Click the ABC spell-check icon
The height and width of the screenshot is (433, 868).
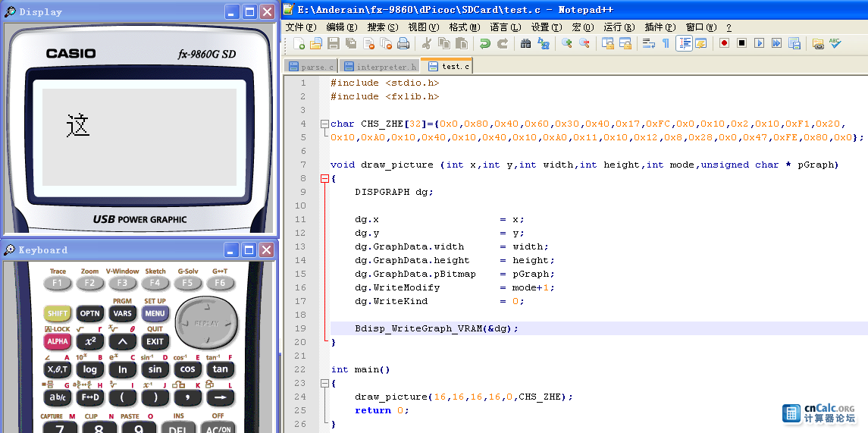835,43
